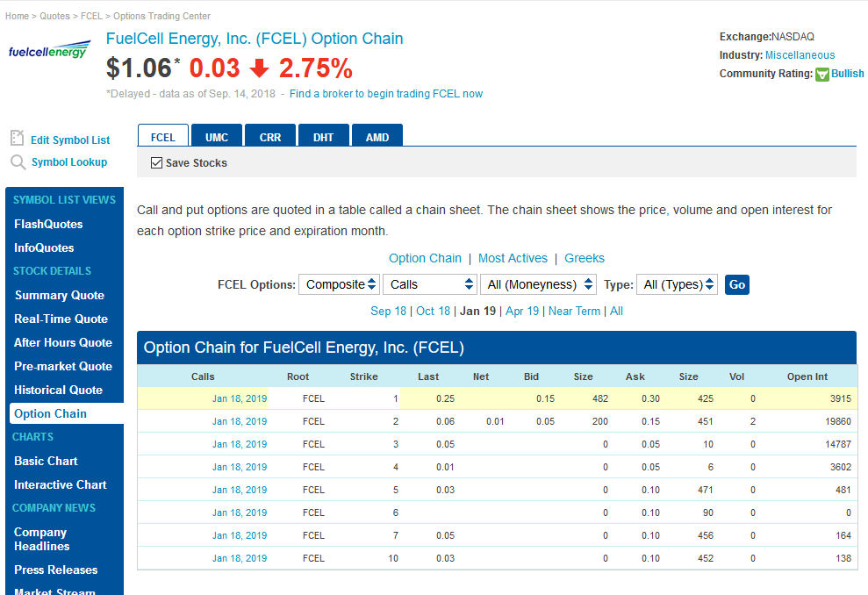Open Interactive Chart in the sidebar
This screenshot has width=868, height=595.
(61, 484)
